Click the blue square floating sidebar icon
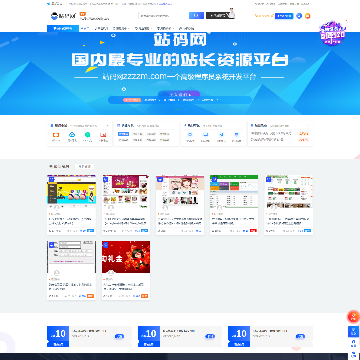 click(x=353, y=332)
